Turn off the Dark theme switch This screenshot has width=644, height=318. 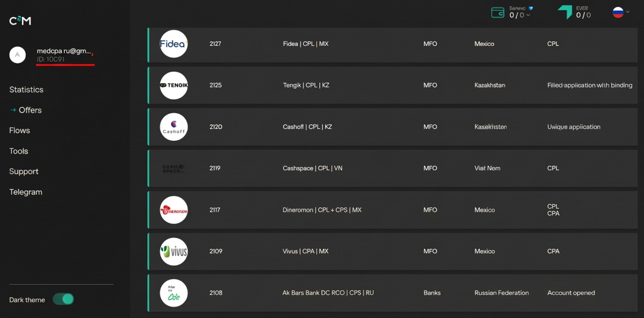click(x=64, y=299)
